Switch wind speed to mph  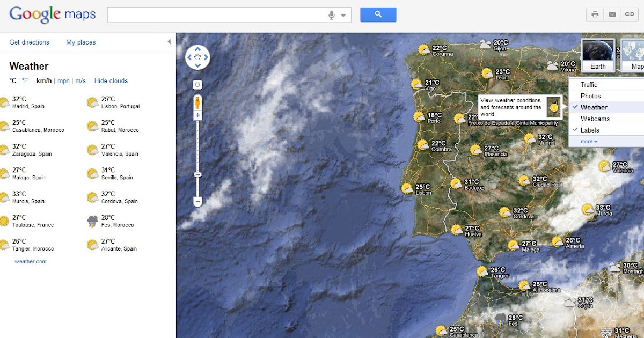(63, 81)
